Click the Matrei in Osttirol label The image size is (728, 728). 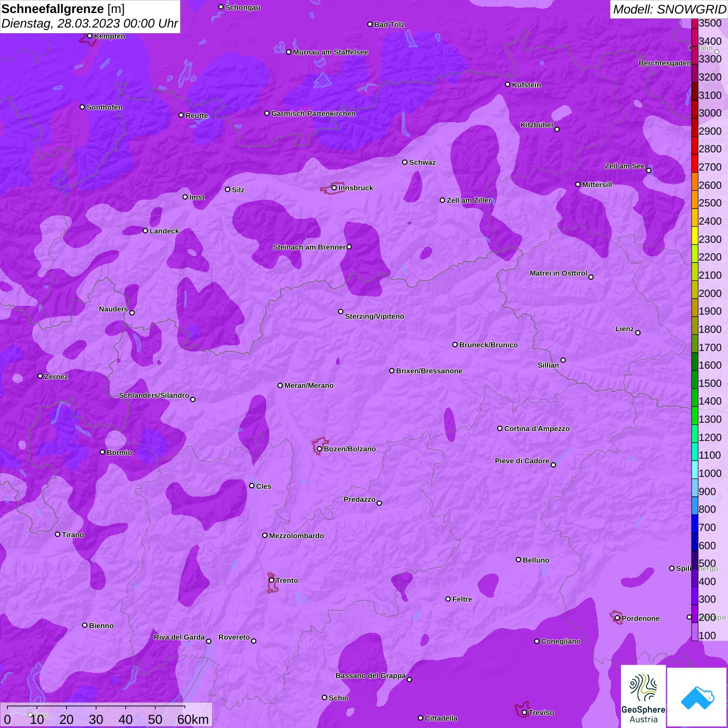(x=558, y=273)
